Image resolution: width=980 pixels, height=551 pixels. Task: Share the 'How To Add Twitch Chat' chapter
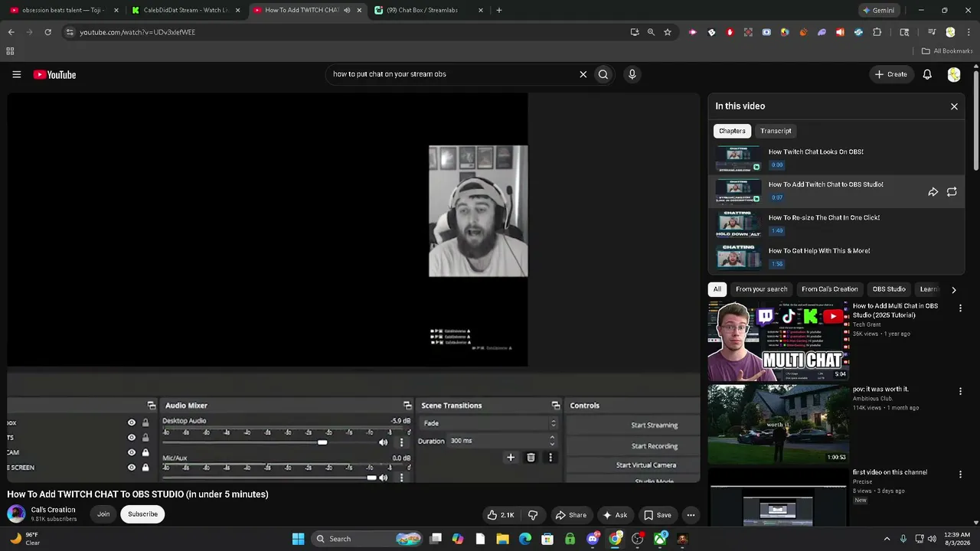[x=933, y=192]
